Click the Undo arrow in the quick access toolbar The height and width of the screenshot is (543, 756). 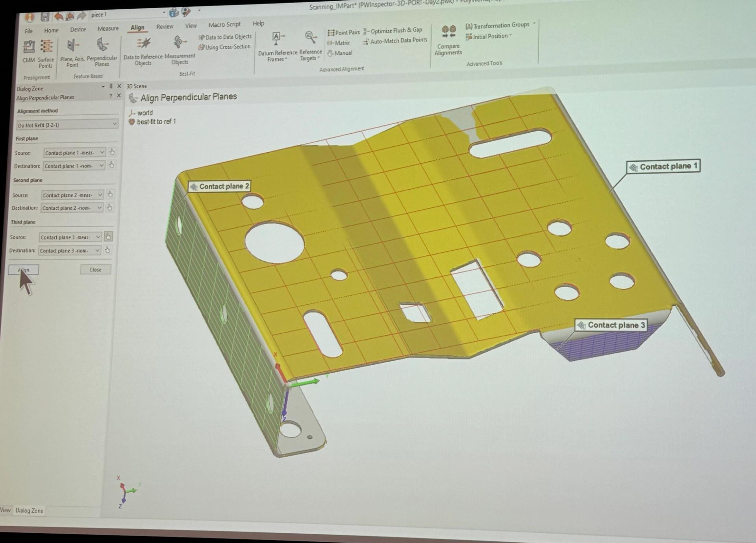pos(58,16)
